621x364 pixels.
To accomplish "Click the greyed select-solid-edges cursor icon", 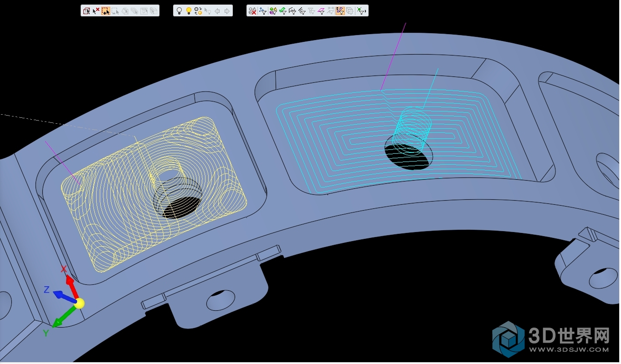I will [134, 11].
